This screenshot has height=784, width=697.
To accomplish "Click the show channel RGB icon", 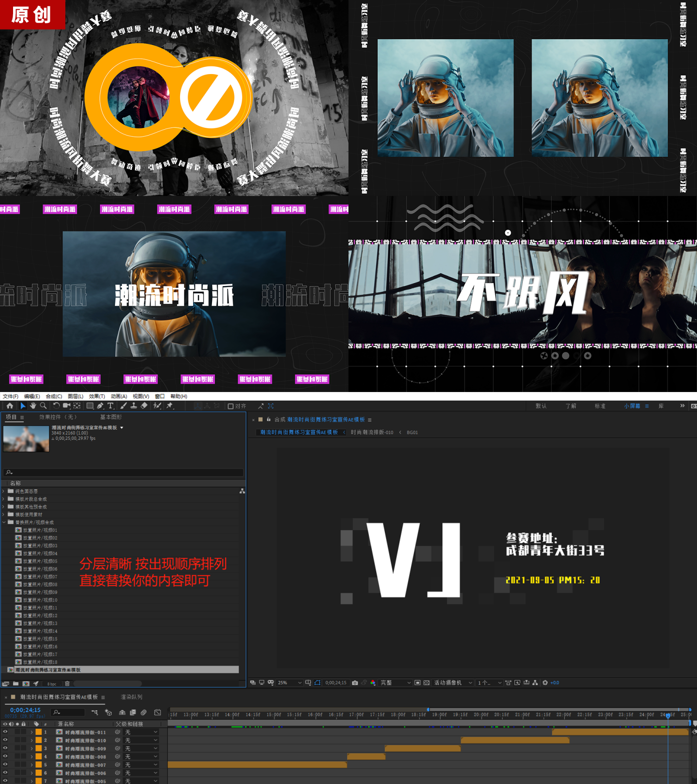I will [373, 683].
